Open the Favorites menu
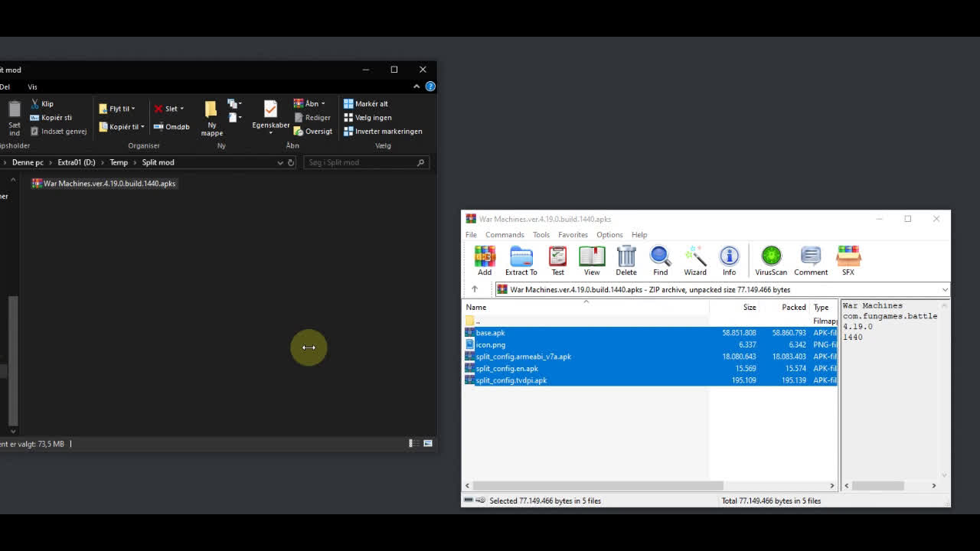The width and height of the screenshot is (980, 551). [573, 235]
